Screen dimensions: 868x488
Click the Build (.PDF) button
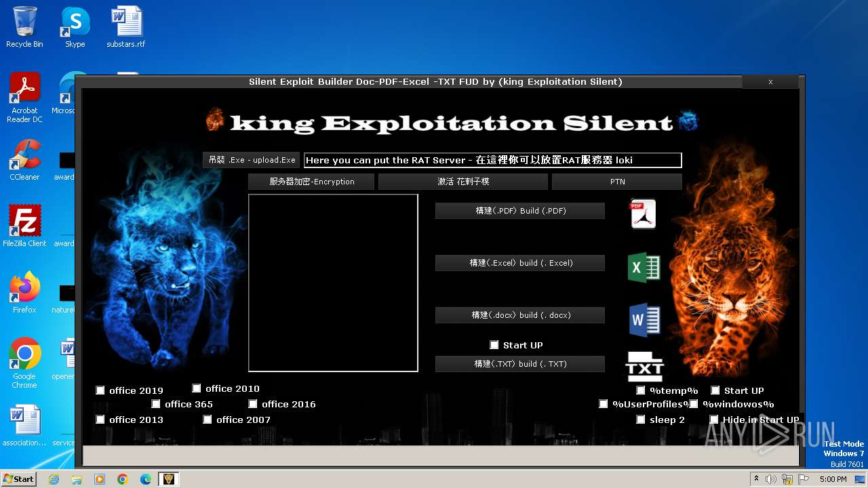(x=520, y=211)
